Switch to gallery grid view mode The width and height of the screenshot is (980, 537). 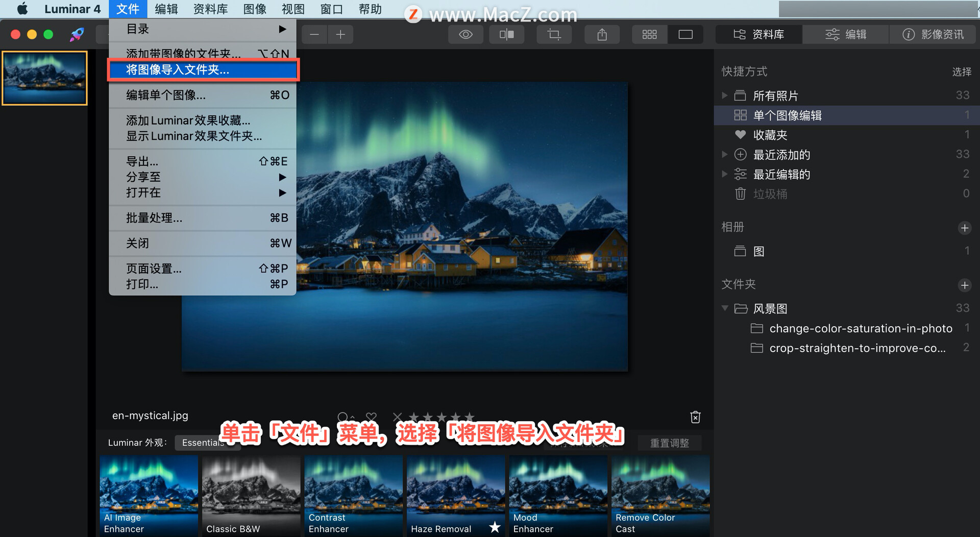pyautogui.click(x=649, y=34)
